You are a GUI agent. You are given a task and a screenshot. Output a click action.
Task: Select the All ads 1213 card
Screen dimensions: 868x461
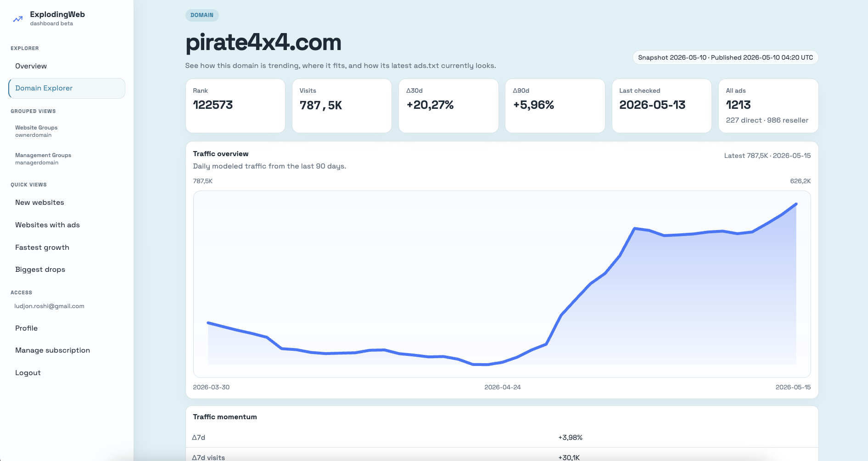[768, 106]
